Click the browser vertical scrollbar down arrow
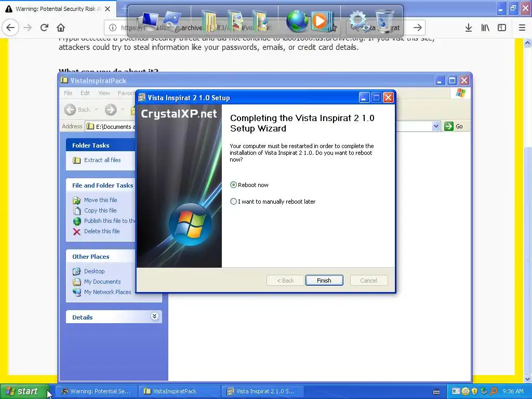This screenshot has width=532, height=399. [528, 379]
